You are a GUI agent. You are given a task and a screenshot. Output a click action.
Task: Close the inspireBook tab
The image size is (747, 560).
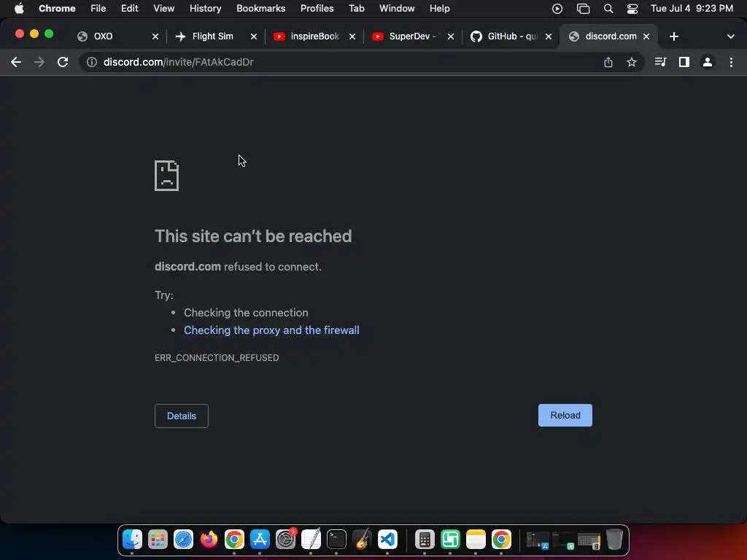tap(352, 36)
